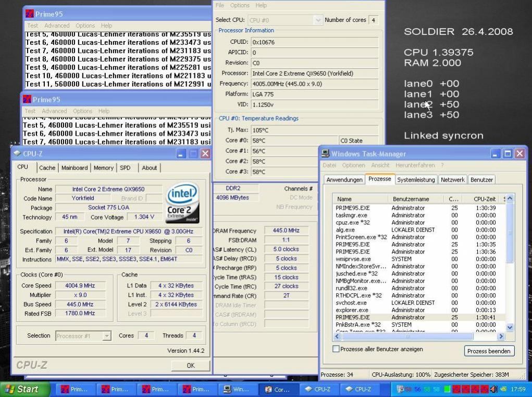
Task: Switch to the Benutzer tab
Action: click(x=481, y=179)
